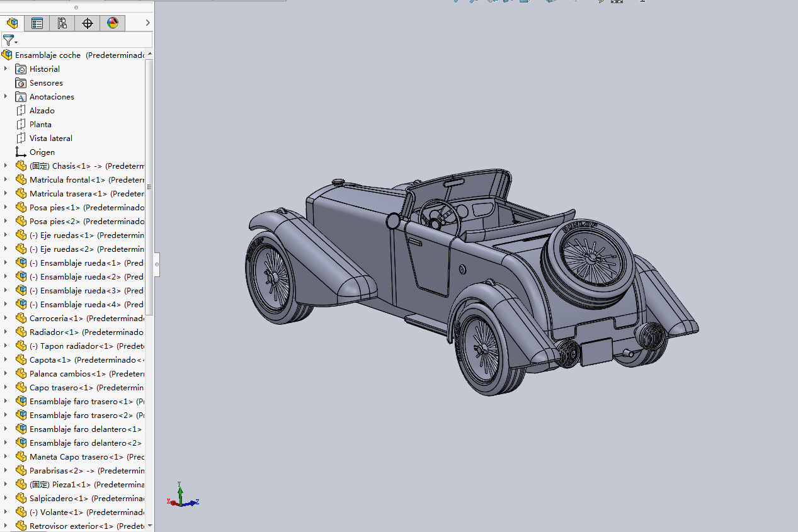Select the Origen origin icon

coord(21,152)
